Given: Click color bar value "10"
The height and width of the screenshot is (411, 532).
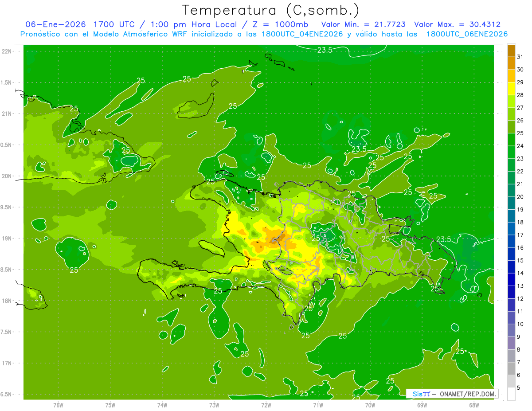Looking at the screenshot, I should coord(520,324).
